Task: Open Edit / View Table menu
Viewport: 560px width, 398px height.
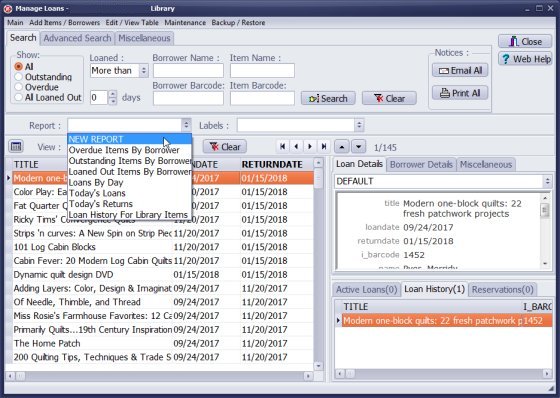Action: coord(132,23)
